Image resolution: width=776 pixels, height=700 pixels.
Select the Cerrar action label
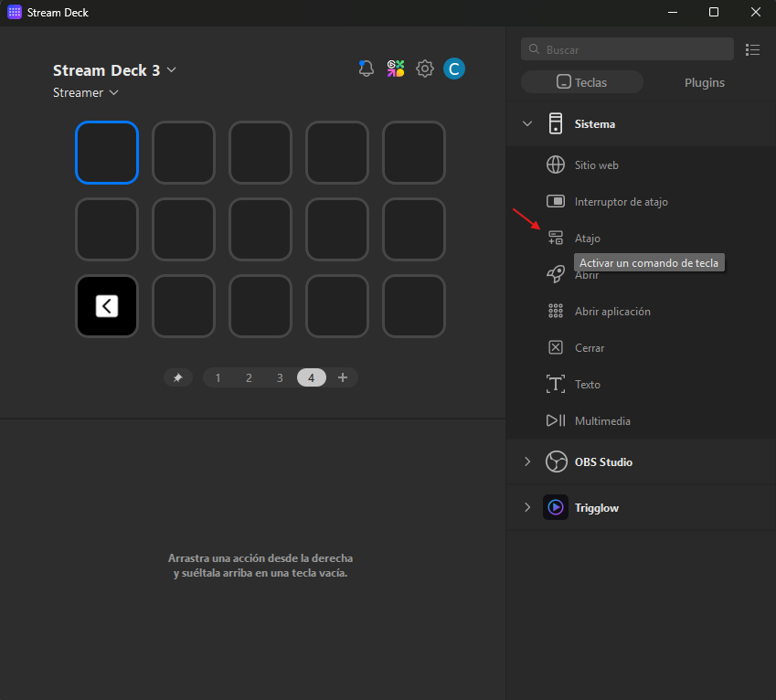pyautogui.click(x=590, y=348)
